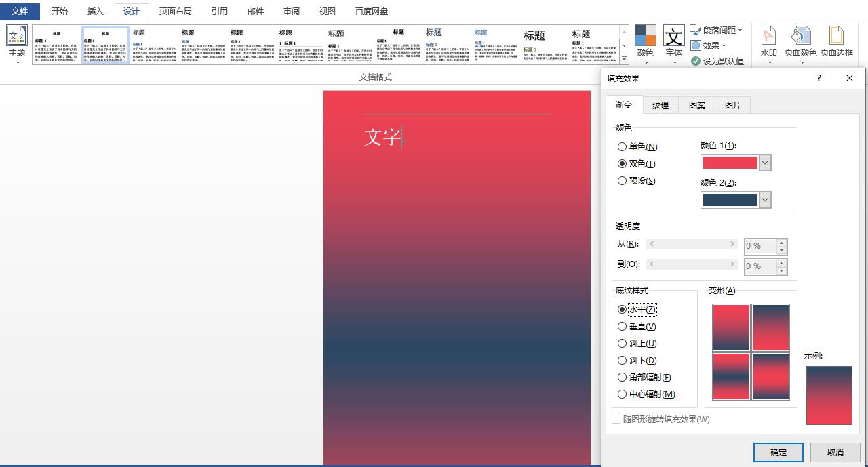
Task: Click the red 颜色 1 swatch
Action: pos(730,163)
